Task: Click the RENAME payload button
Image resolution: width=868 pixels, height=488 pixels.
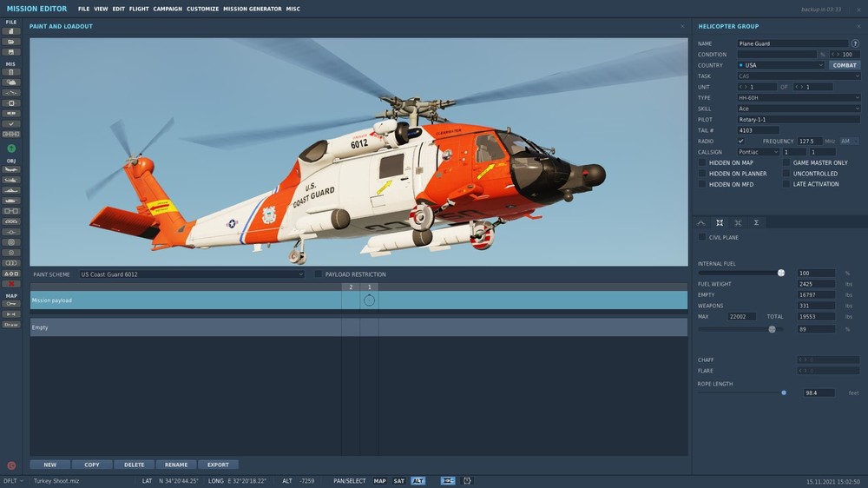Action: (176, 465)
